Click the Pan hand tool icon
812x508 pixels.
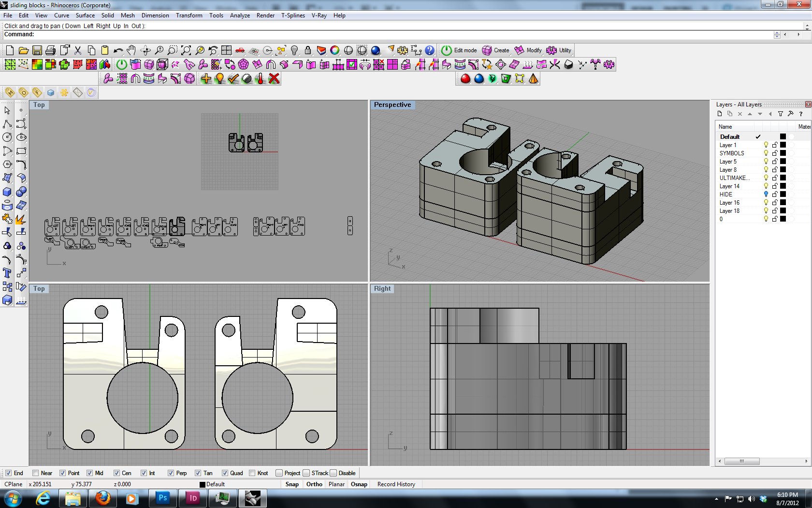click(131, 50)
